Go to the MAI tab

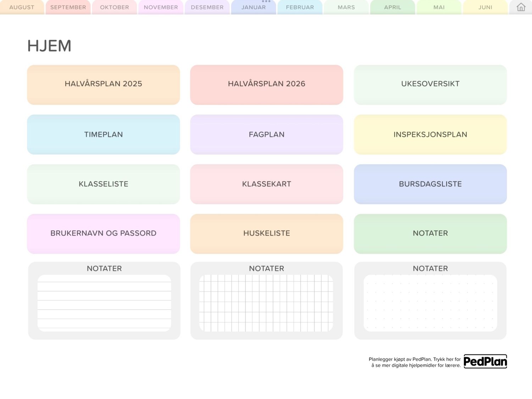[x=439, y=7]
